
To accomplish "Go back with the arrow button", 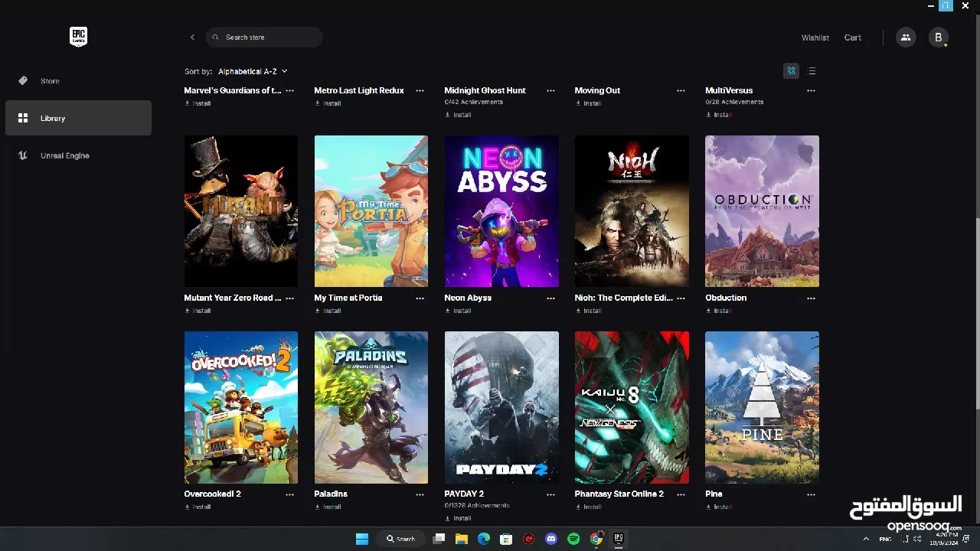I will [192, 37].
